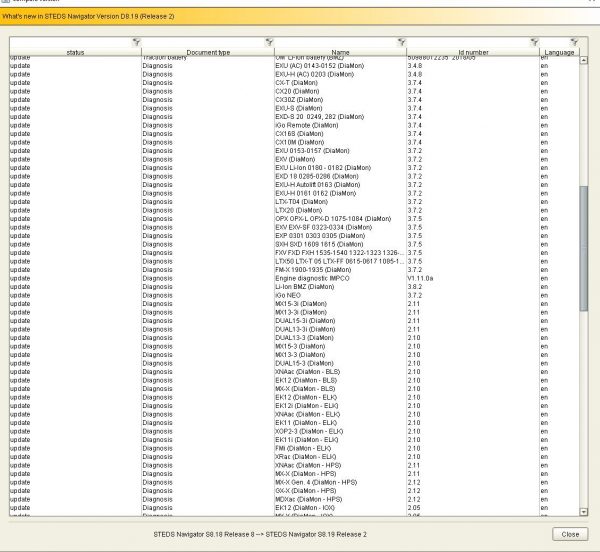Click the Close button
This screenshot has width=600, height=552.
[570, 534]
